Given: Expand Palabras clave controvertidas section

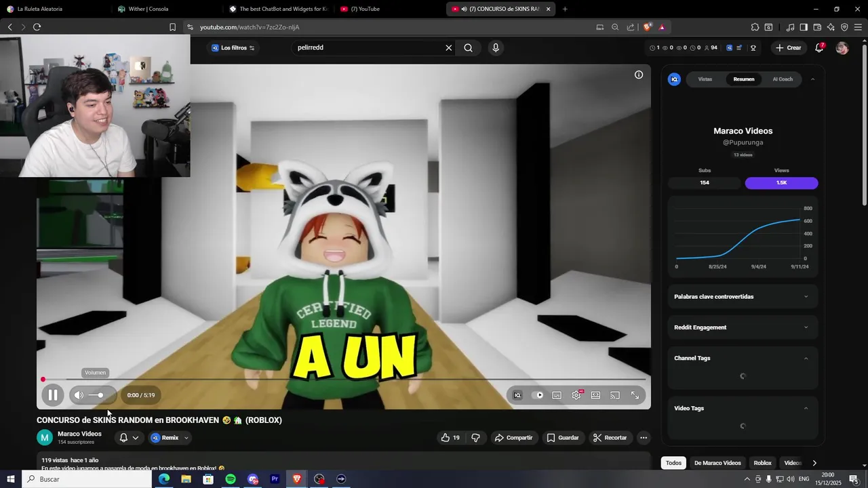Looking at the screenshot, I should (x=743, y=297).
